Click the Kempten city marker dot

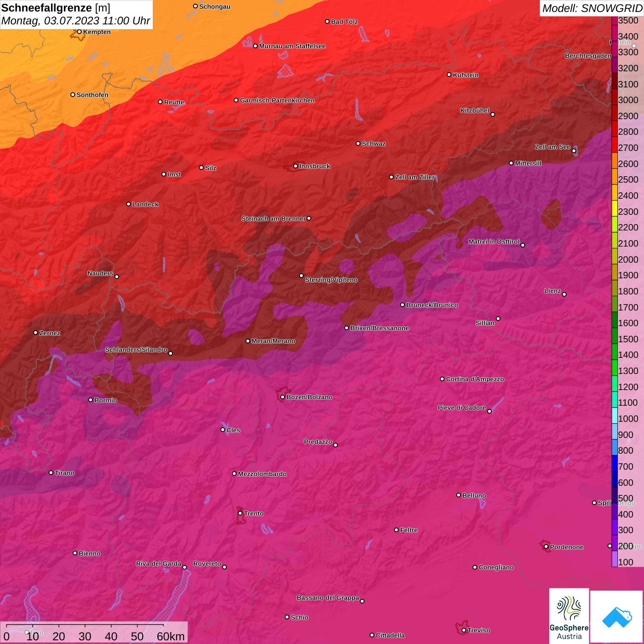click(79, 32)
